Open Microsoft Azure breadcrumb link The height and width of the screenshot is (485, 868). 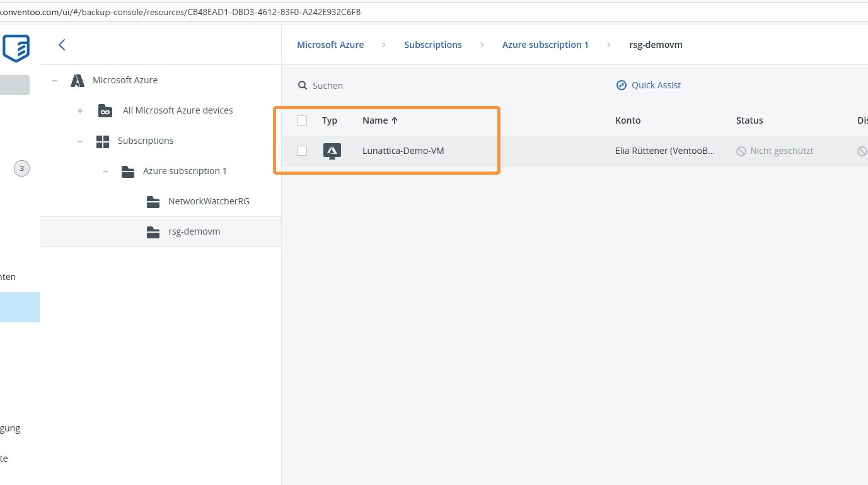coord(330,45)
